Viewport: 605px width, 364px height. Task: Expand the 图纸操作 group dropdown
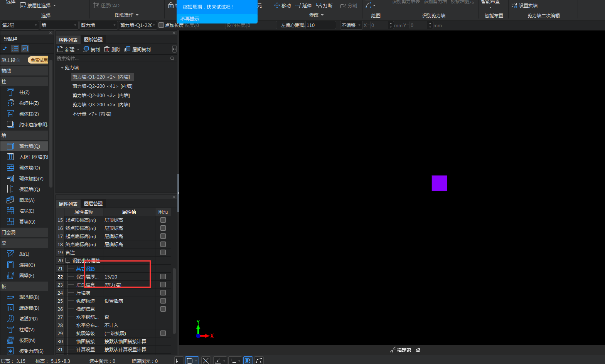(x=127, y=15)
